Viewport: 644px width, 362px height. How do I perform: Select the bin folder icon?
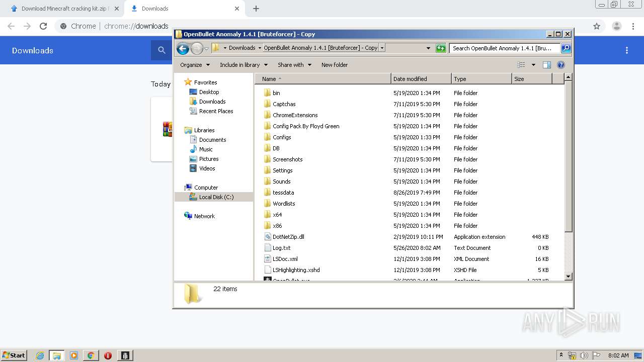pyautogui.click(x=268, y=93)
